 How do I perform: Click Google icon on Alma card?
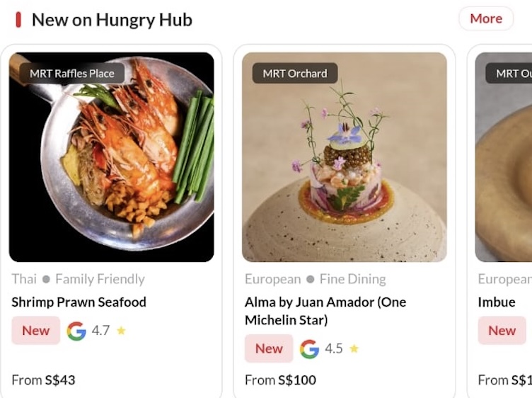309,349
